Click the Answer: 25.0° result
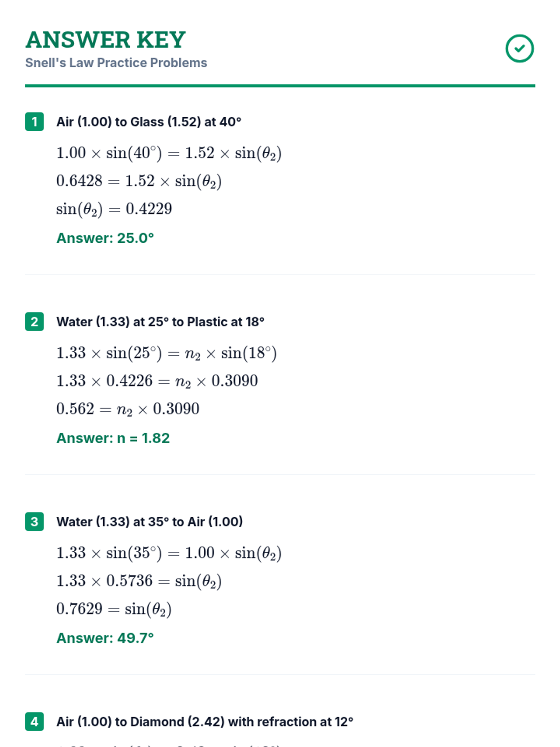 pos(105,238)
